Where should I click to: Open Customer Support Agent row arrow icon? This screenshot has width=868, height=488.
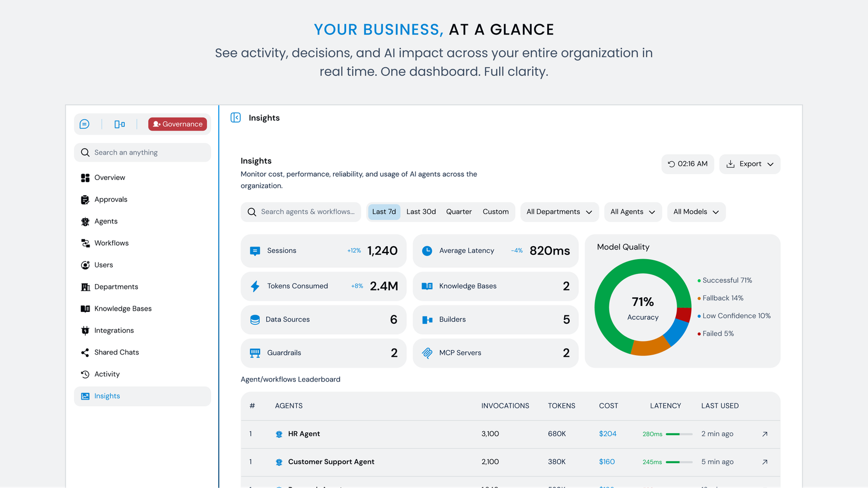click(764, 462)
